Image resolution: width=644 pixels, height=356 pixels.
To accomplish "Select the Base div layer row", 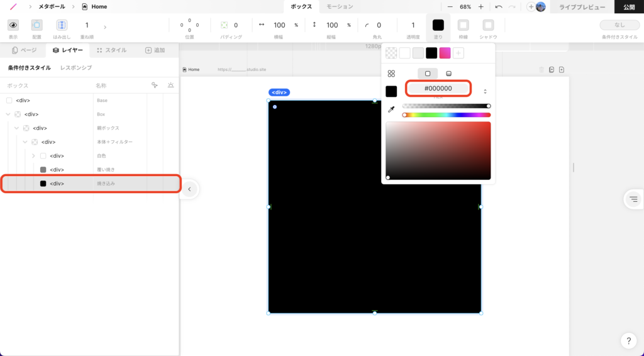I will [89, 100].
